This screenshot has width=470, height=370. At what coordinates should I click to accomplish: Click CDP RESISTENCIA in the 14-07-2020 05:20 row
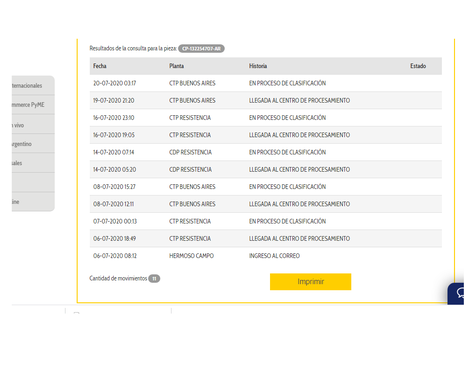(x=190, y=170)
